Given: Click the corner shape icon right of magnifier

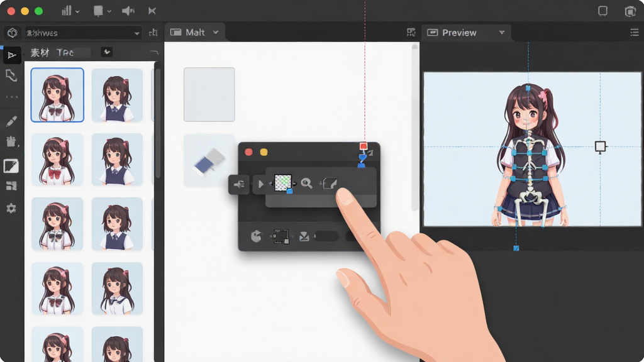Looking at the screenshot, I should point(330,183).
